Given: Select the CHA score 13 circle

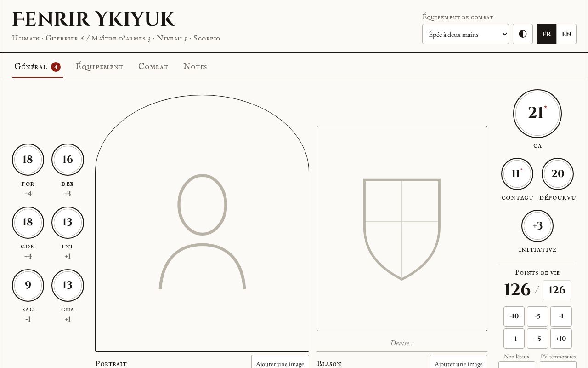Looking at the screenshot, I should pos(68,285).
